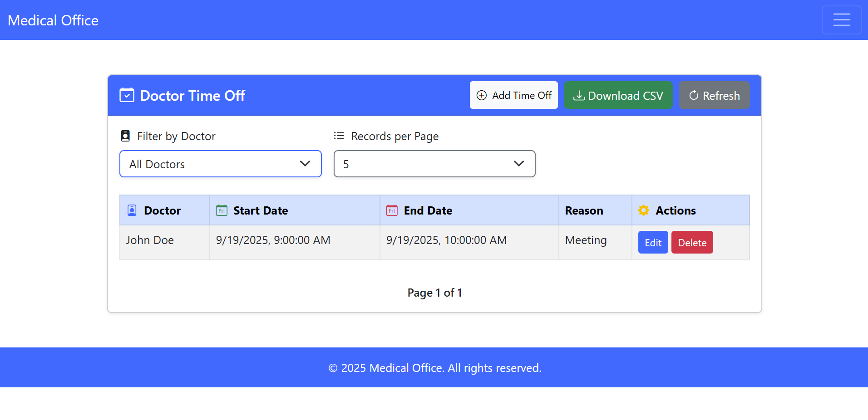
Task: Select the John Doe cell in the table
Action: click(x=150, y=240)
